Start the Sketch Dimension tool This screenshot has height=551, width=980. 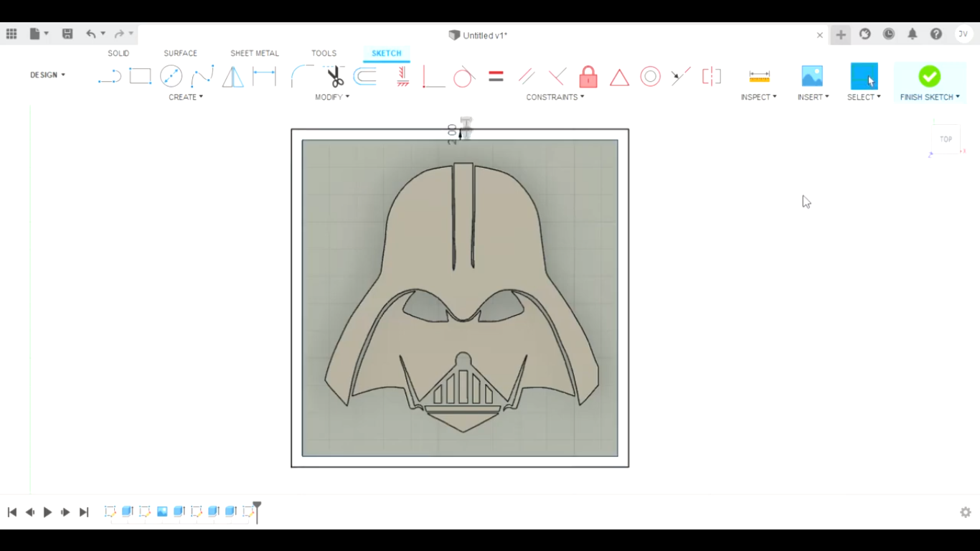tap(264, 76)
